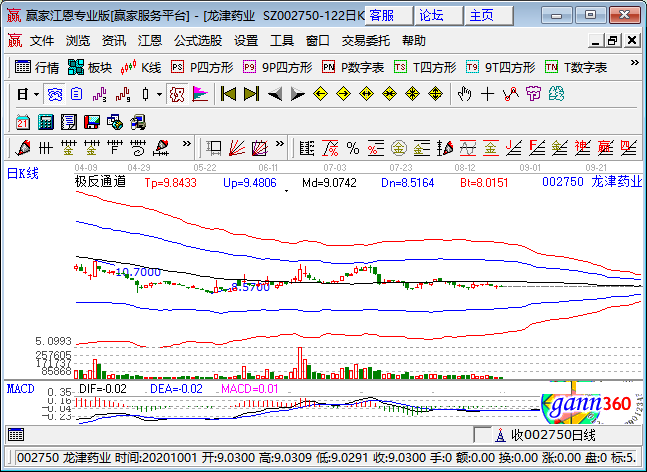Open the 文件 menu
Viewport: 647px width, 472px height.
click(x=42, y=41)
